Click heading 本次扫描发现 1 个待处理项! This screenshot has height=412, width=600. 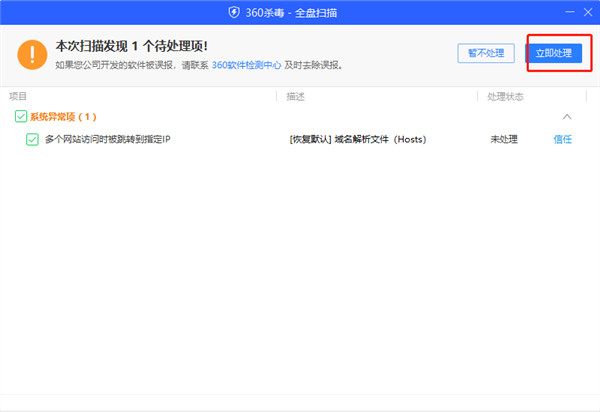[132, 46]
